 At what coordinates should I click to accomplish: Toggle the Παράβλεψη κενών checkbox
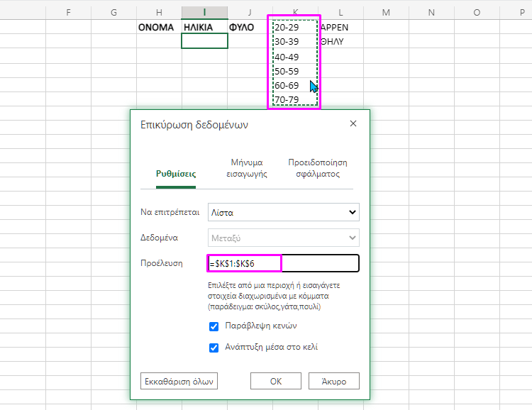click(214, 326)
